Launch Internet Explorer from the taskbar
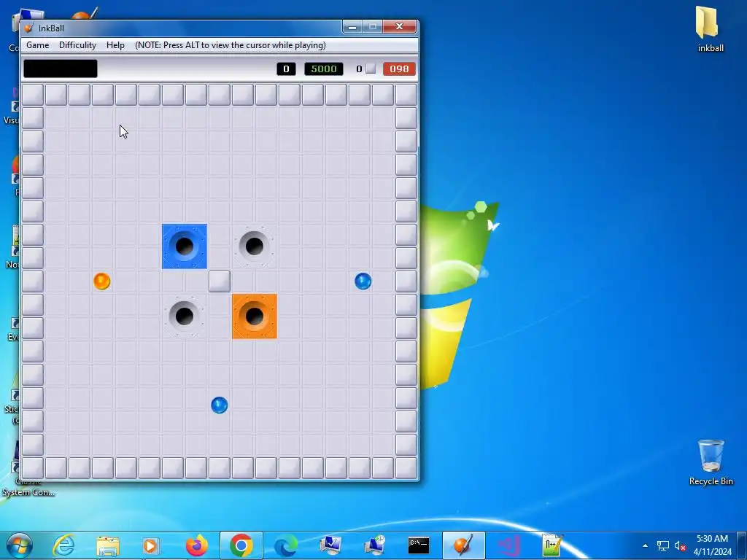 coord(64,545)
